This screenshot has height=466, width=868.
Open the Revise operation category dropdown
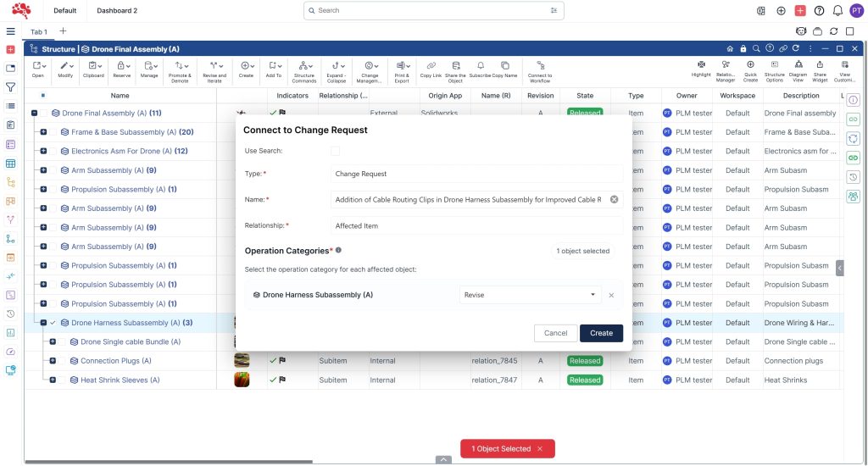(530, 295)
